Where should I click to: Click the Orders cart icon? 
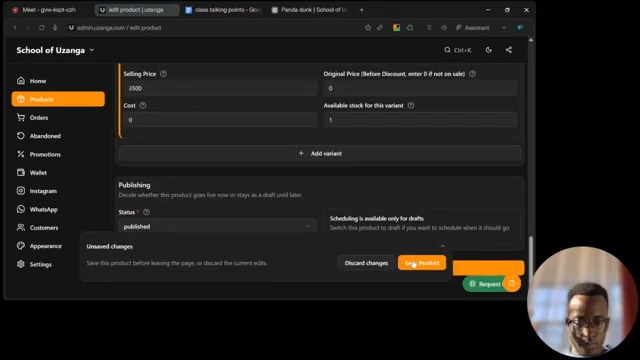pyautogui.click(x=21, y=117)
